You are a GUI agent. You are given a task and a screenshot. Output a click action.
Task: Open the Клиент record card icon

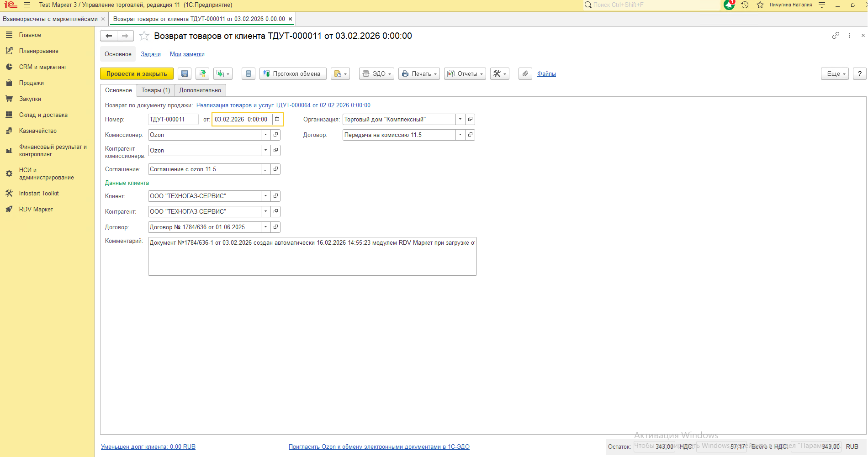pos(275,196)
